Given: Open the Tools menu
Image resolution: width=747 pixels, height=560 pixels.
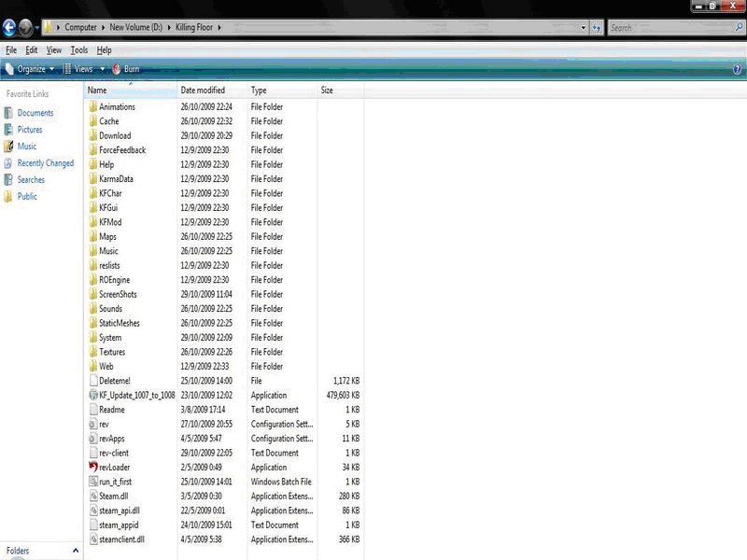Looking at the screenshot, I should [79, 50].
